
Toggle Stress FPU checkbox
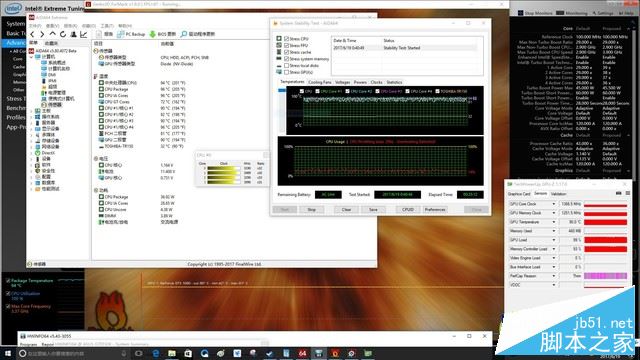click(287, 45)
